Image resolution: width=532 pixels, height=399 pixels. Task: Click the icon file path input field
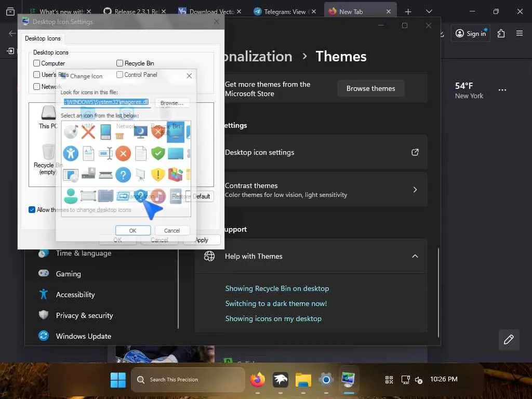[106, 102]
